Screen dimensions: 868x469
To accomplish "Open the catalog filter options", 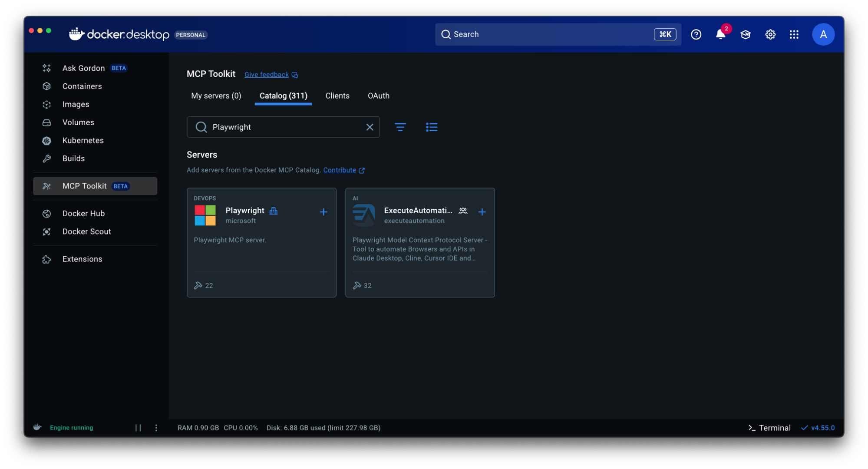I will [x=400, y=127].
